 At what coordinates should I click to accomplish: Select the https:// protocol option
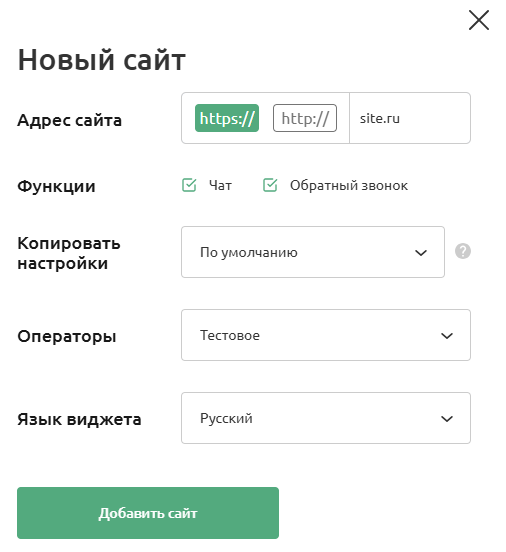click(227, 118)
